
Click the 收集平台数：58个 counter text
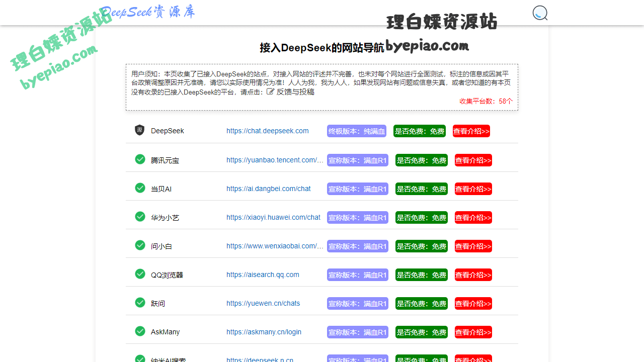click(x=486, y=101)
